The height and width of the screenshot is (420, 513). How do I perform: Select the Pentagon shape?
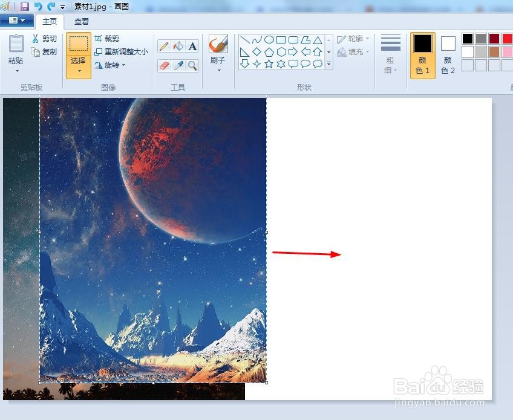coord(269,52)
